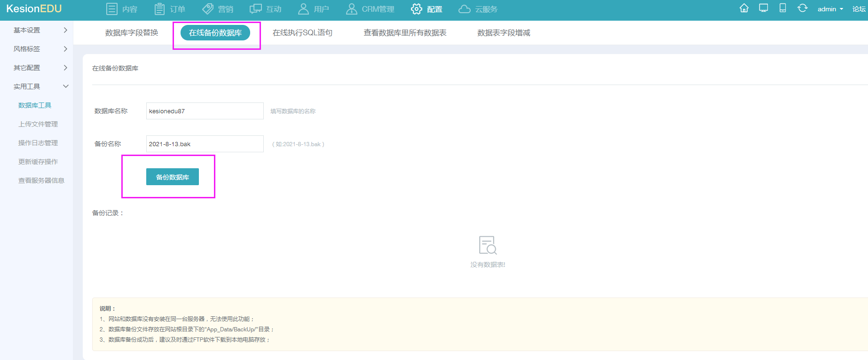Open the 互动 interaction chat icon
Viewport: 868px width, 360px height.
click(x=256, y=9)
